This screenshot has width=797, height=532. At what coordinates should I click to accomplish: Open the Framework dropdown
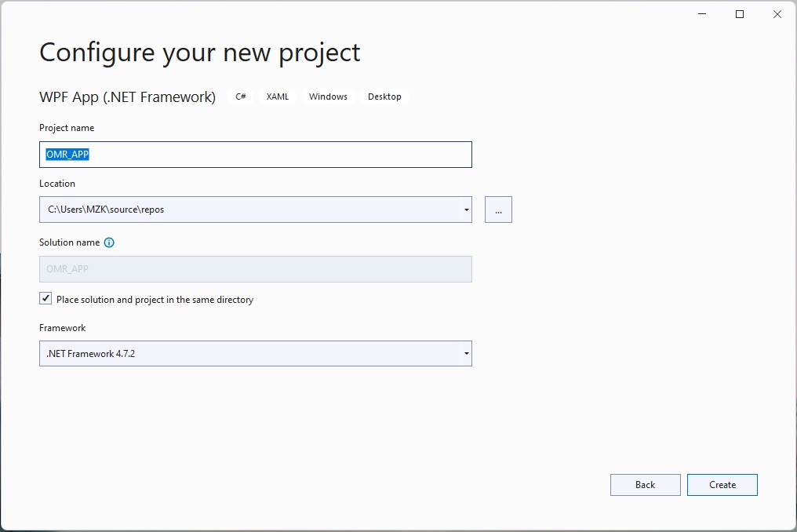point(465,353)
